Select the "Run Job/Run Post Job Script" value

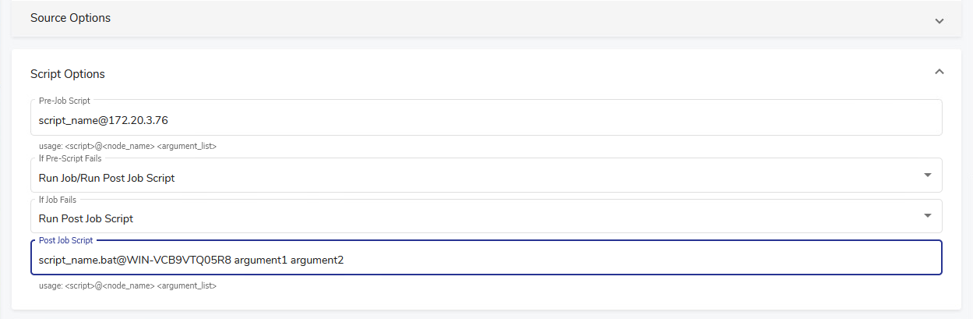pyautogui.click(x=107, y=178)
